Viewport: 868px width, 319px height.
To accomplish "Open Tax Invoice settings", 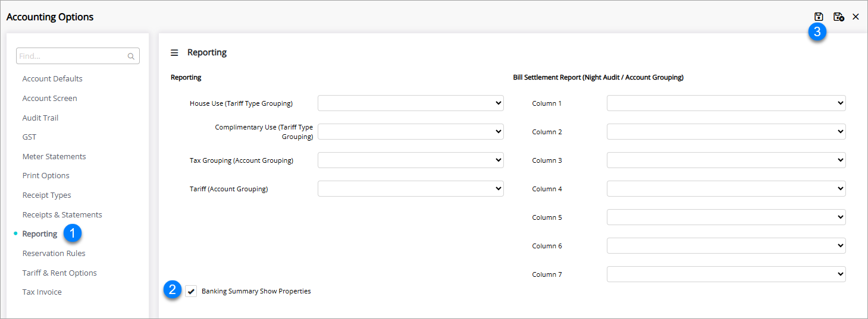I will pos(42,292).
